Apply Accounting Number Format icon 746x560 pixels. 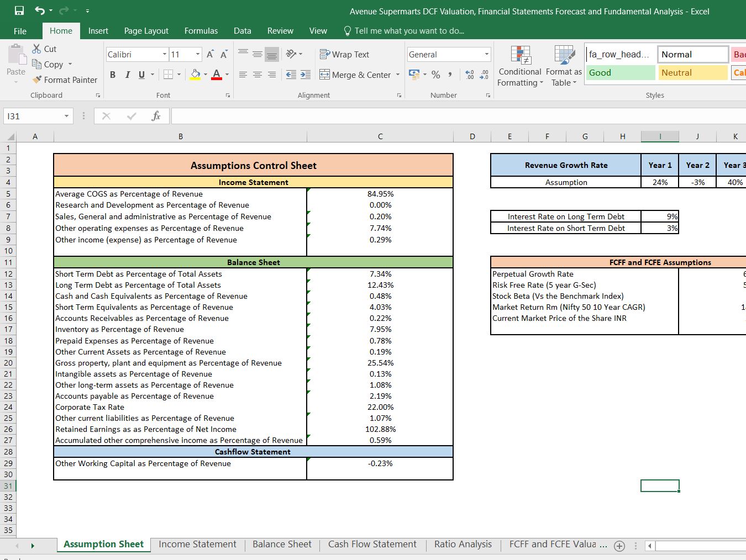(414, 74)
